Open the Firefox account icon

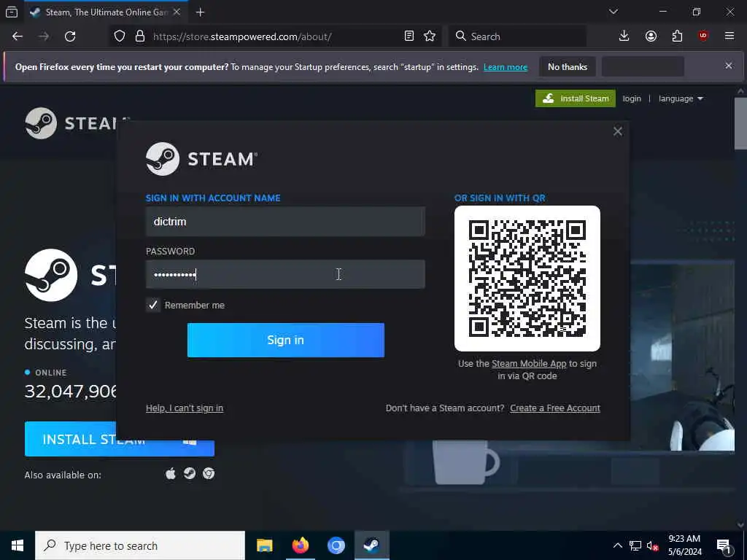(651, 36)
